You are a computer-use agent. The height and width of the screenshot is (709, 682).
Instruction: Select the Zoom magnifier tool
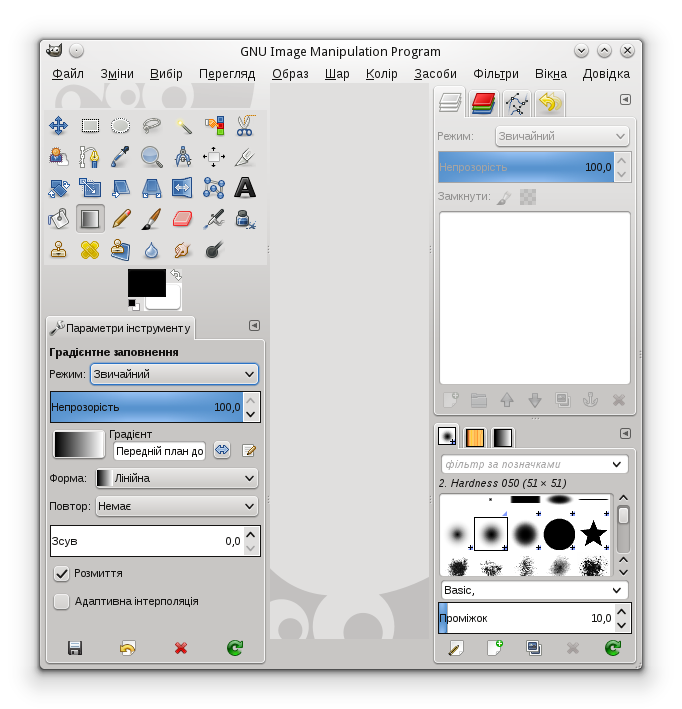click(x=152, y=156)
